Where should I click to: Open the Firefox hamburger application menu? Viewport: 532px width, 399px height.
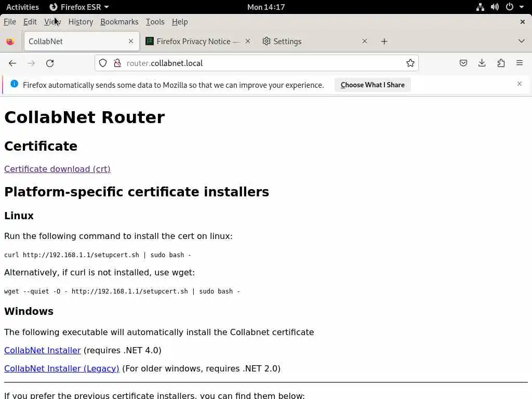(x=519, y=63)
